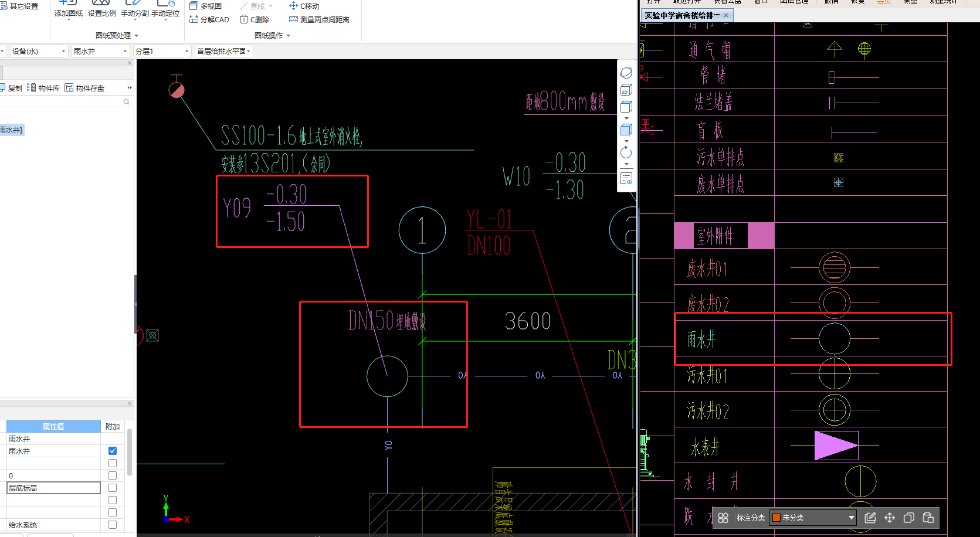Check the 附加 box directly above 给水系统 row
The height and width of the screenshot is (537, 980).
click(x=113, y=512)
